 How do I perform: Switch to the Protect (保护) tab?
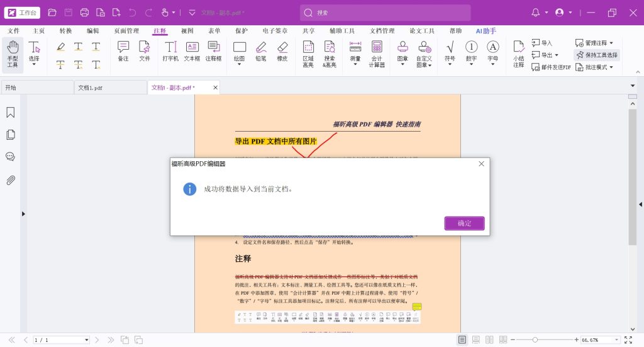241,31
